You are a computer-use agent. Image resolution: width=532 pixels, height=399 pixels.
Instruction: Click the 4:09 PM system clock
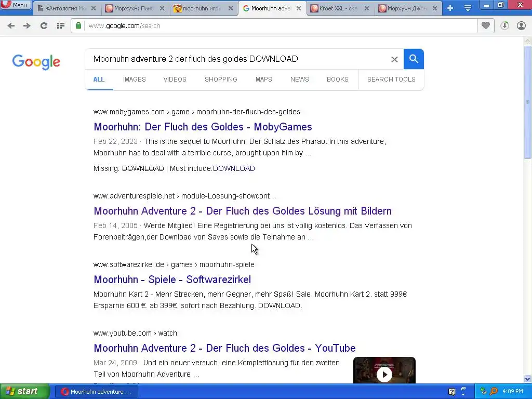[513, 392]
